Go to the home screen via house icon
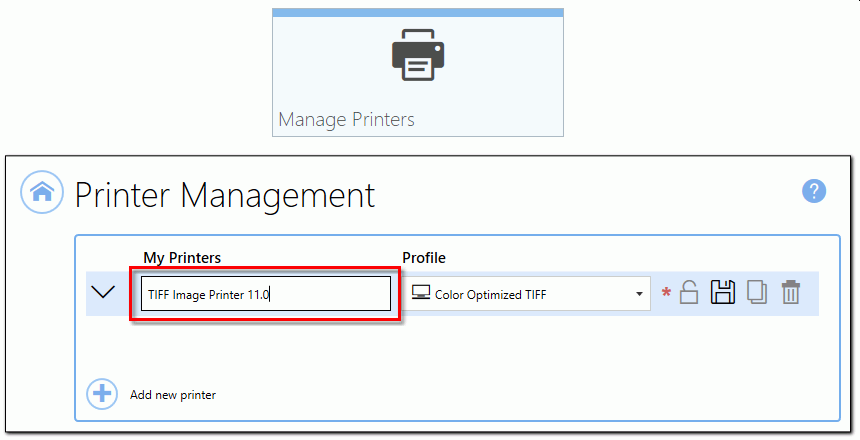 click(42, 192)
